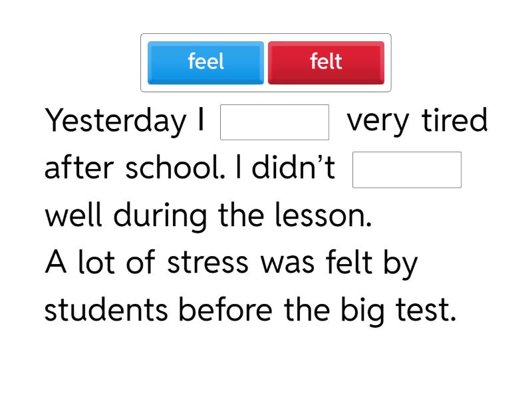
Task: Click the word "didn't" before the second blank
Action: point(293,168)
